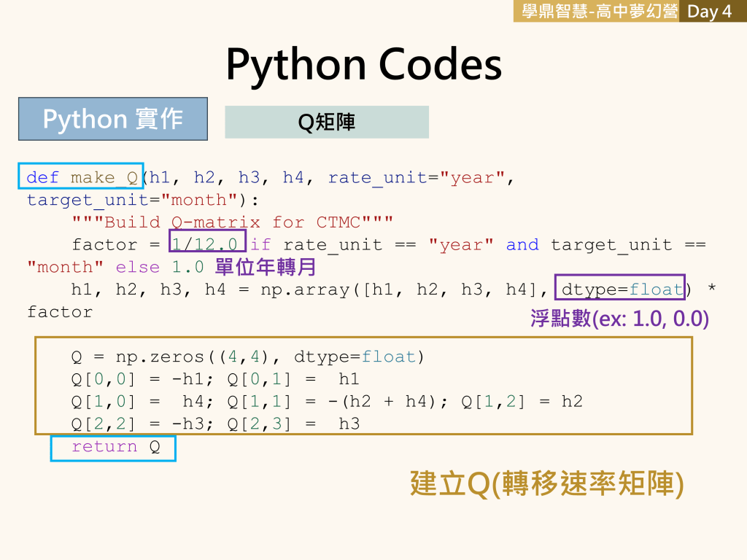Image resolution: width=747 pixels, height=560 pixels.
Task: Click the Day 4 badge
Action: click(709, 12)
